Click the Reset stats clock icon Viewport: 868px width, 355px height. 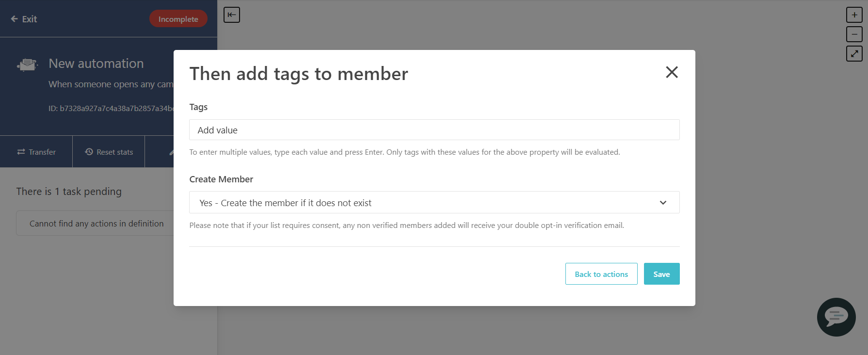(88, 151)
